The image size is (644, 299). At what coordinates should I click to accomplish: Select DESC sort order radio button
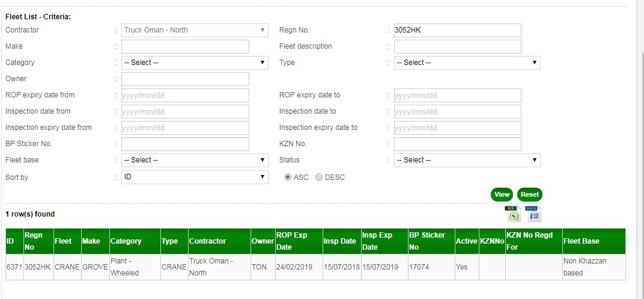[319, 177]
